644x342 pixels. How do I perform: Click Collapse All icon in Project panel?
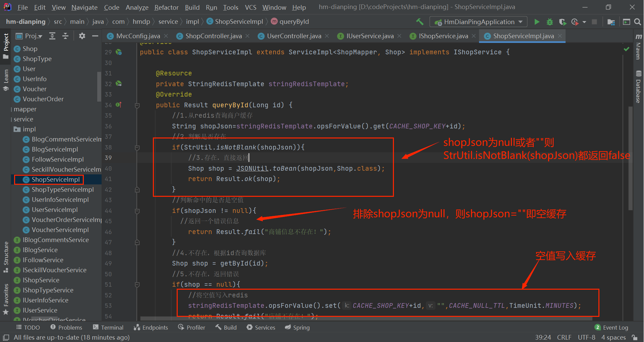[65, 36]
